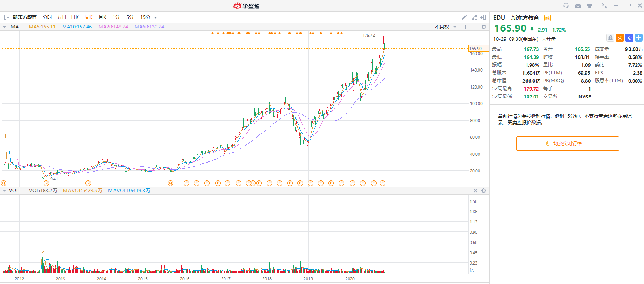Click the MA60:130.24 legend label
644x284 pixels.
[149, 27]
